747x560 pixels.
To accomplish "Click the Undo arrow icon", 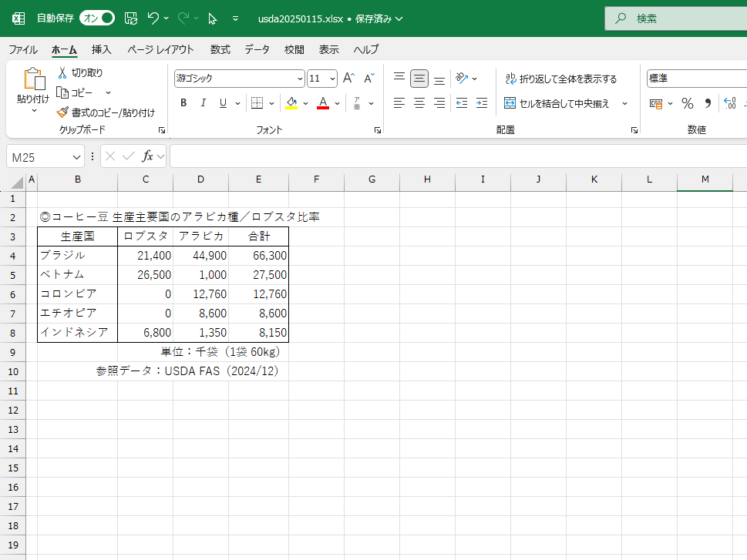I will pos(153,18).
